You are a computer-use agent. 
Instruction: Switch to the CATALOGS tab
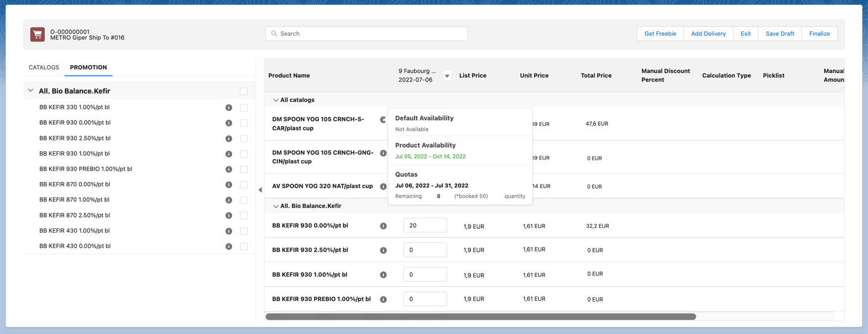(x=44, y=68)
